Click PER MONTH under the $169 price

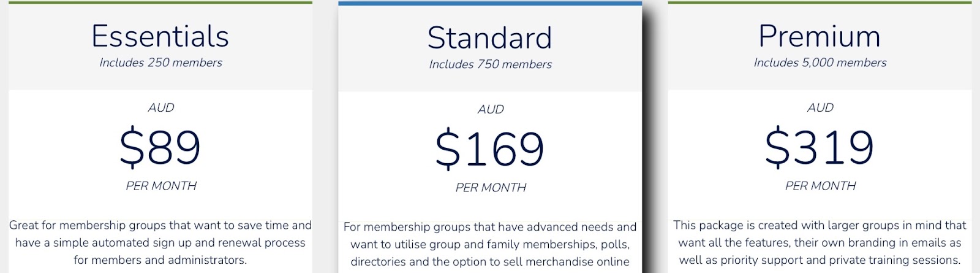click(x=490, y=188)
